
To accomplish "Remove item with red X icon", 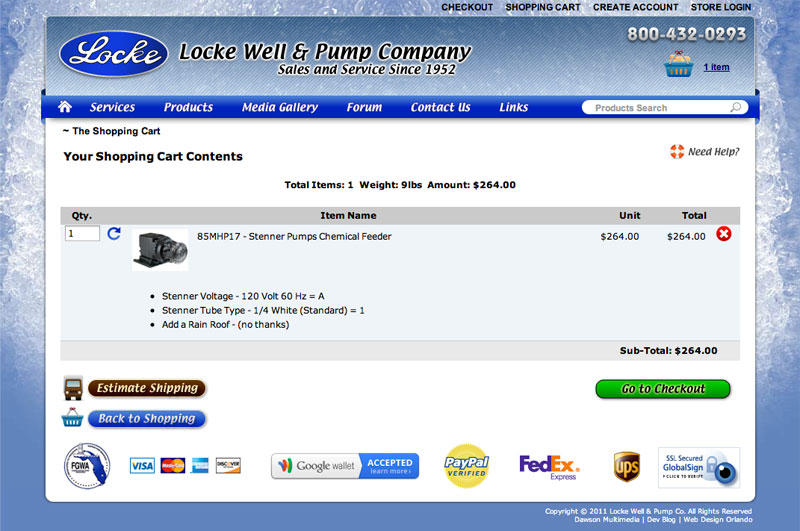I will [723, 234].
